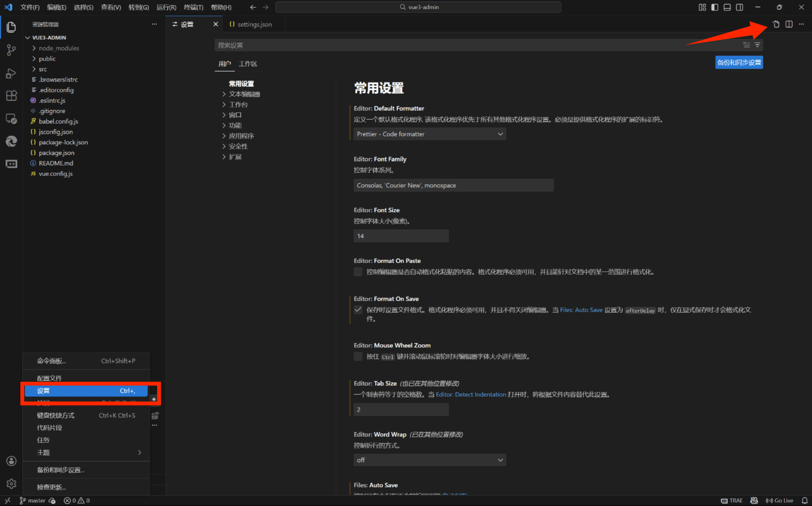Image resolution: width=812 pixels, height=506 pixels.
Task: Open the Extensions view
Action: point(11,96)
